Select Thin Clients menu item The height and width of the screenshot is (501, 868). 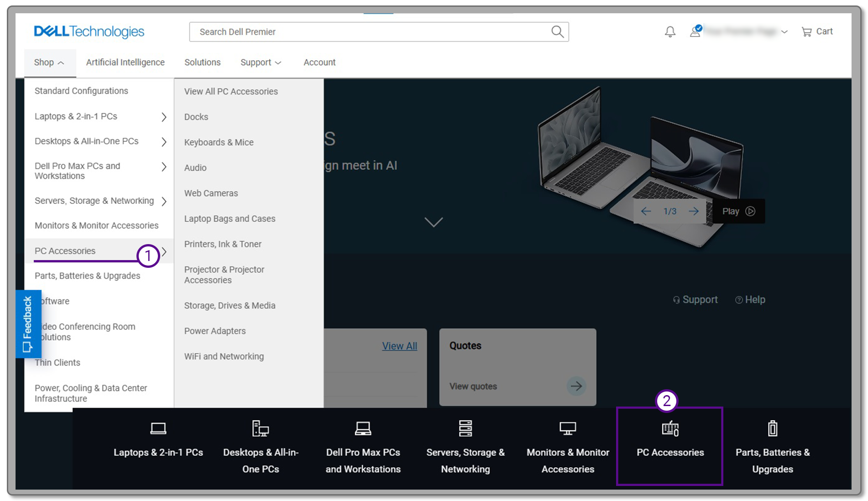pos(58,362)
